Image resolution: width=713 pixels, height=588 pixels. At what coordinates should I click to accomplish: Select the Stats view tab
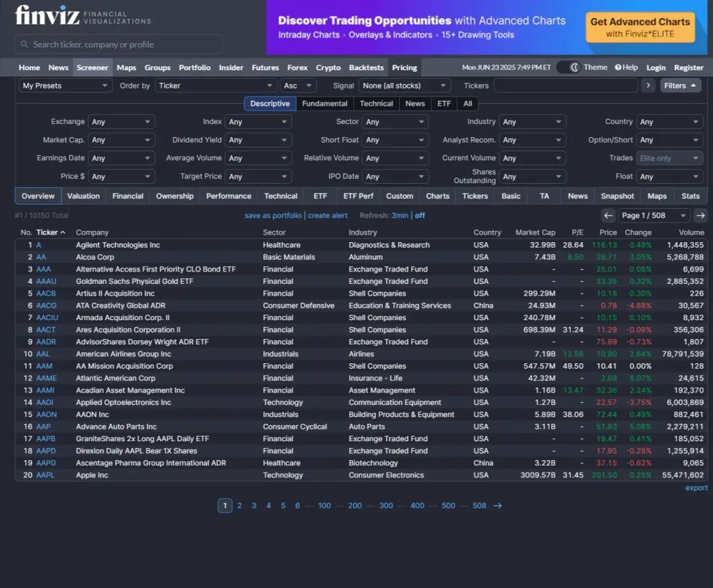pyautogui.click(x=690, y=196)
